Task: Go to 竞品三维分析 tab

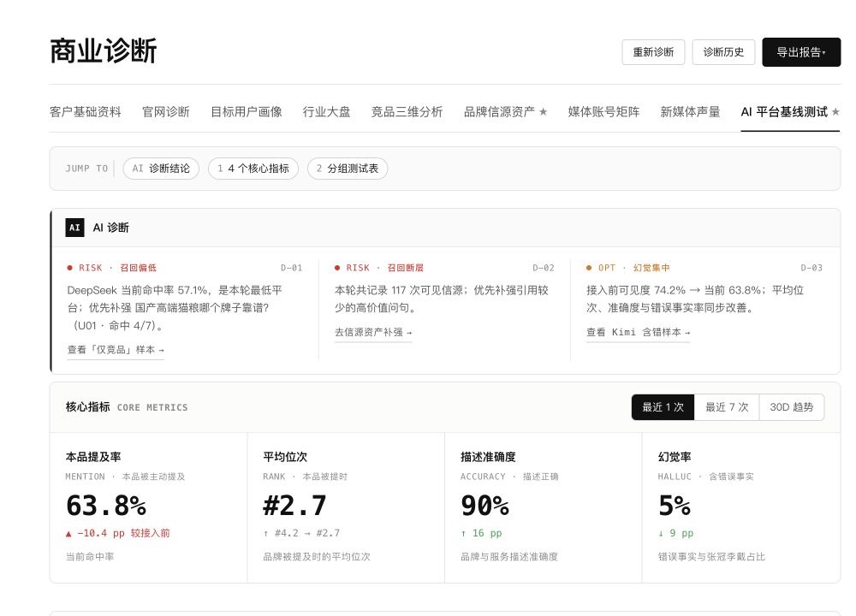Action: point(407,112)
